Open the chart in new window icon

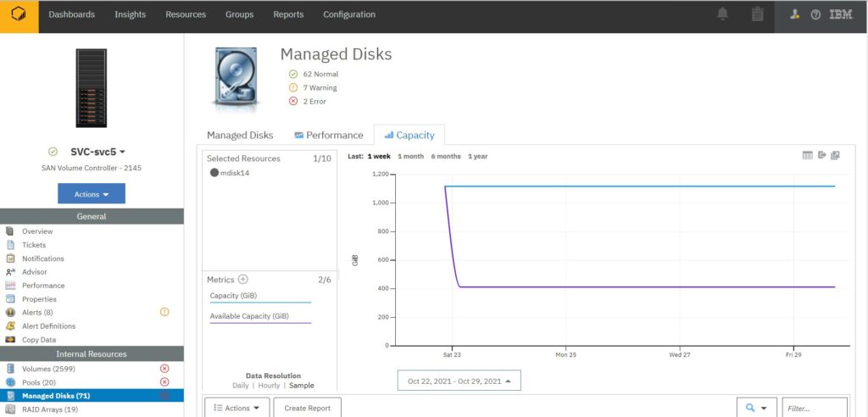point(835,156)
